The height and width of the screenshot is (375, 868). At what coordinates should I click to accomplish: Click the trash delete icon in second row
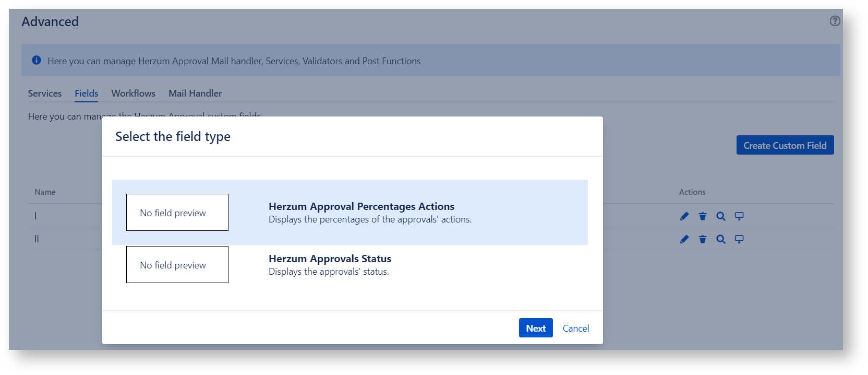pyautogui.click(x=703, y=239)
